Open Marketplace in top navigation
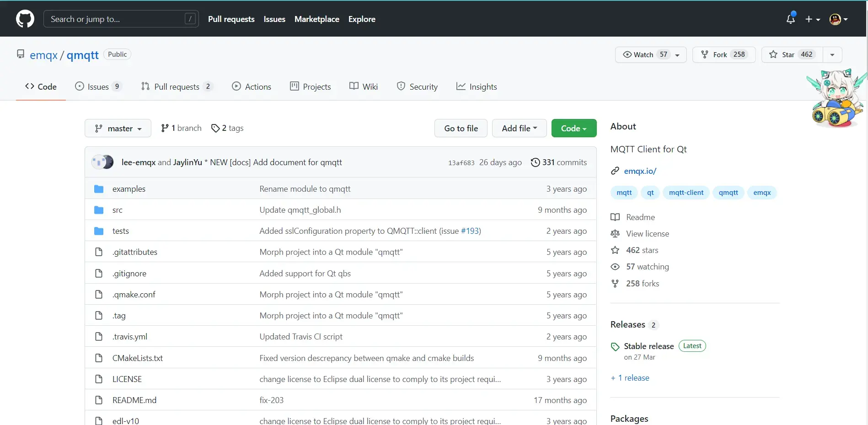Viewport: 868px width, 425px height. click(x=317, y=19)
